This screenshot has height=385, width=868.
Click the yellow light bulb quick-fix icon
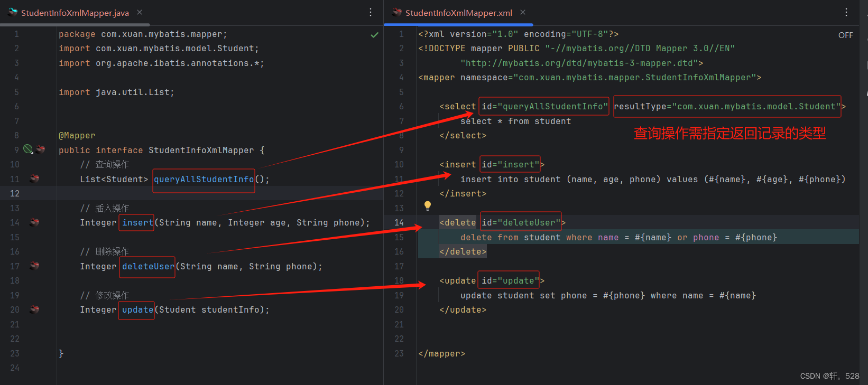click(x=428, y=205)
